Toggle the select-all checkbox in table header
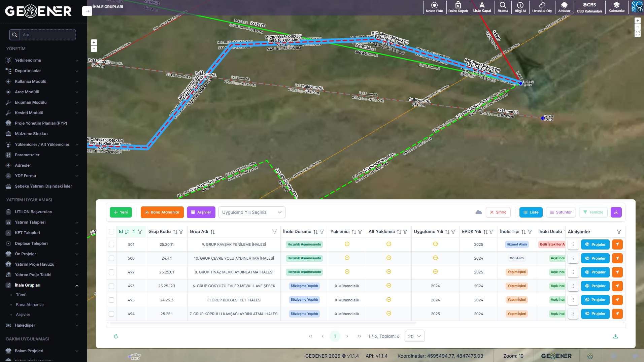This screenshot has height=362, width=644. pos(111,232)
